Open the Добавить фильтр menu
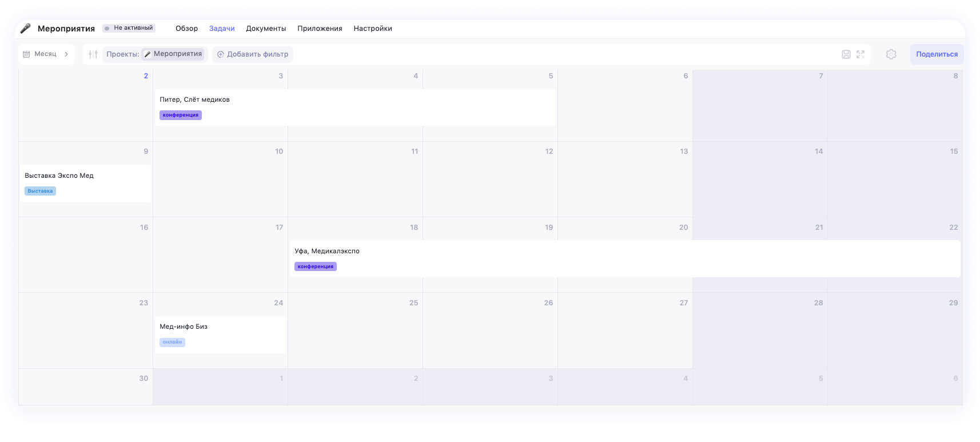The height and width of the screenshot is (442, 980). (x=253, y=54)
